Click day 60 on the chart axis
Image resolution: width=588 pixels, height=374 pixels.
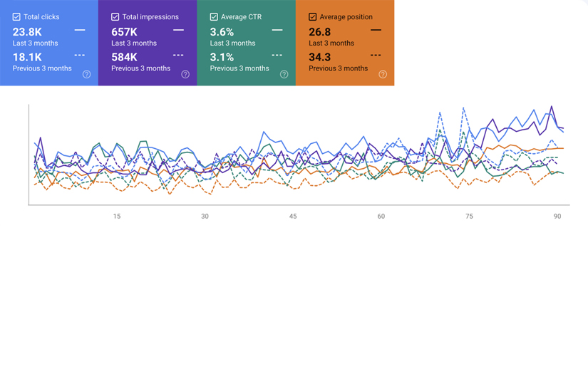tap(381, 216)
